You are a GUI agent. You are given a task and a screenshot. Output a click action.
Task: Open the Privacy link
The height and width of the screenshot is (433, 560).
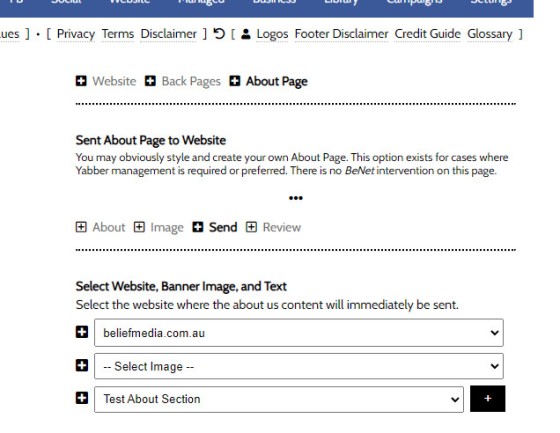coord(76,34)
